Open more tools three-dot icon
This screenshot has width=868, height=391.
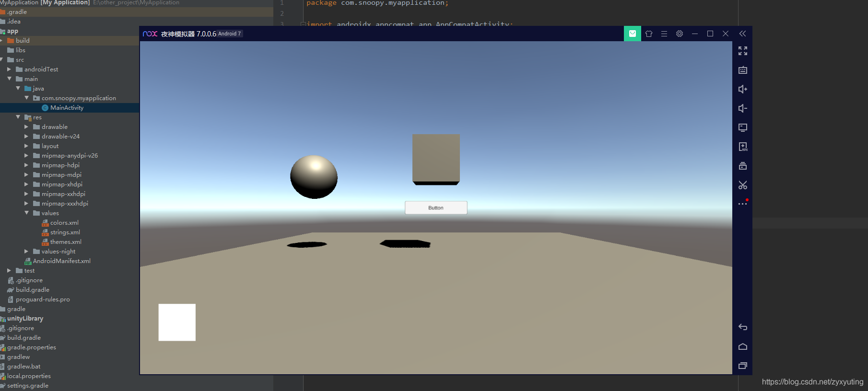click(743, 204)
